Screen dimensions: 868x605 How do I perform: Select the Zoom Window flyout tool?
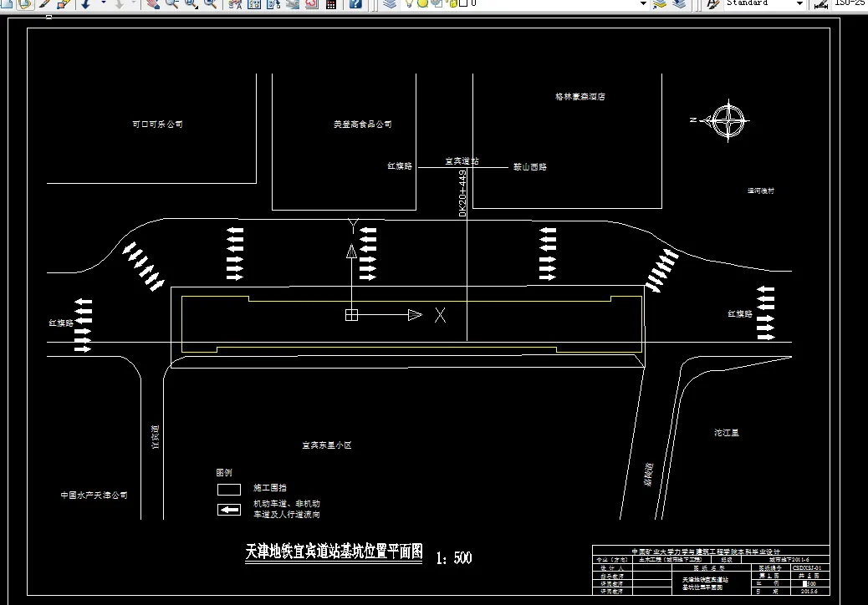click(191, 3)
